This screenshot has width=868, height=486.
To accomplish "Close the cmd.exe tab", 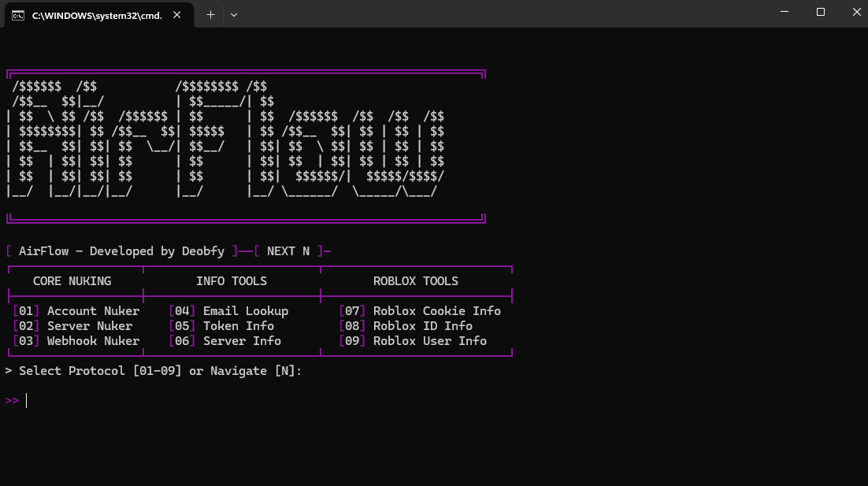I will (x=176, y=15).
